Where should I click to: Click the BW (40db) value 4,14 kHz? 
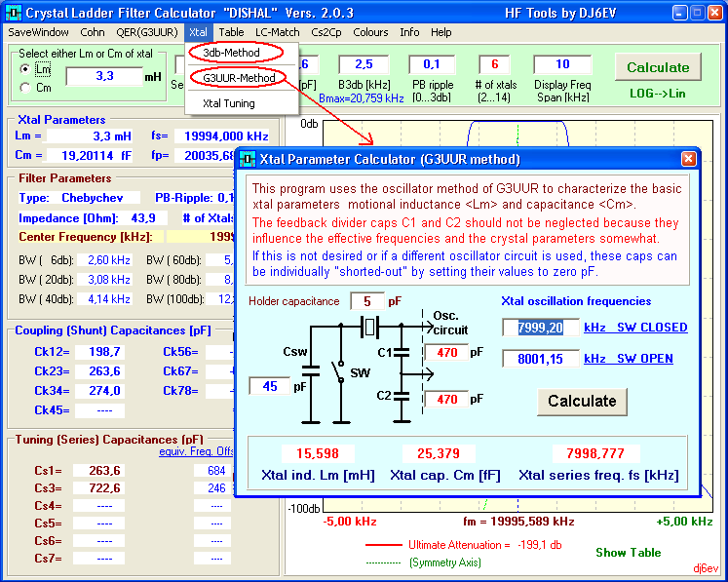105,299
